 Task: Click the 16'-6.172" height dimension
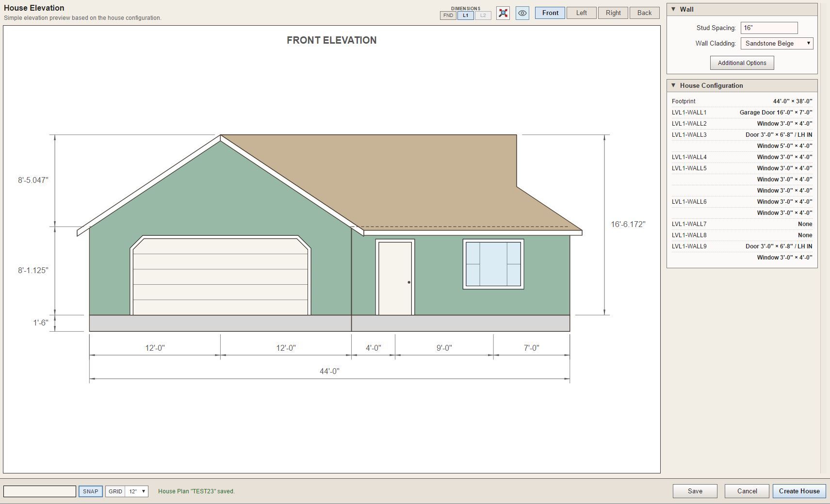(x=628, y=224)
